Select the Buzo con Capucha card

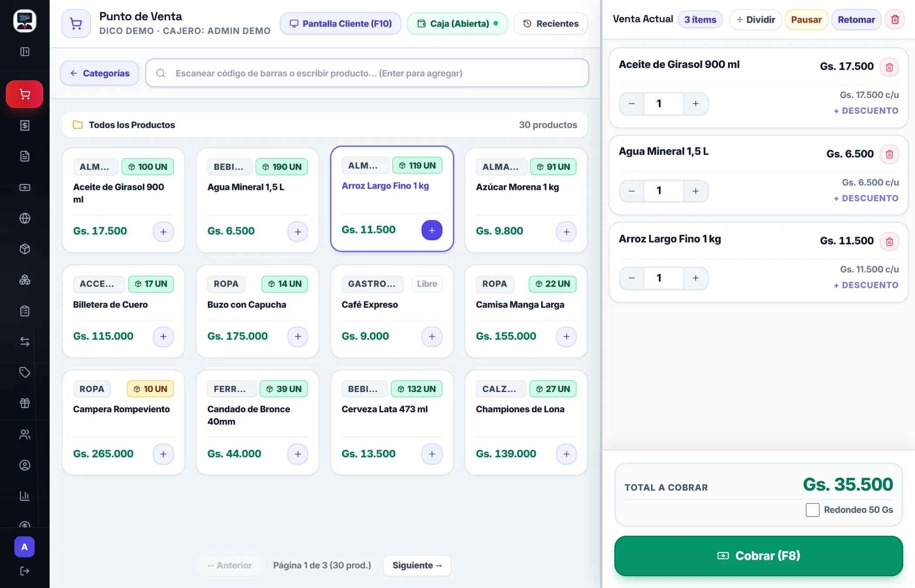click(x=258, y=311)
